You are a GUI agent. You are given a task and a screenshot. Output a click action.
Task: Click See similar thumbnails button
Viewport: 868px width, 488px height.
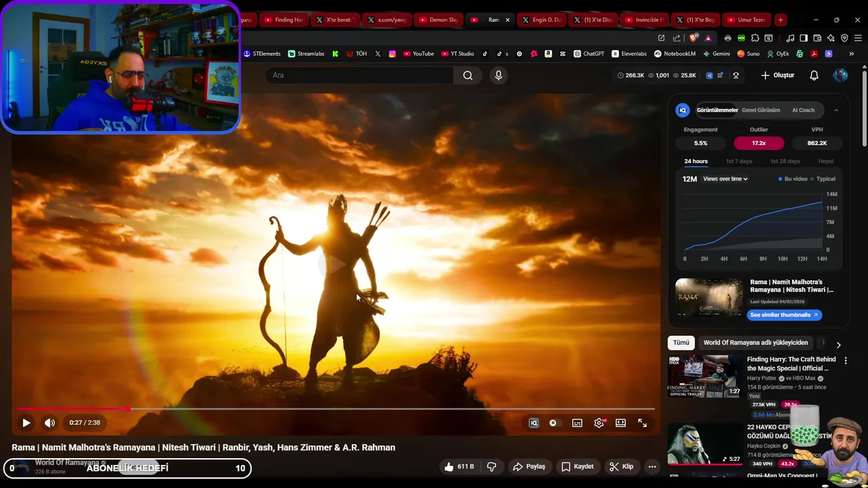[784, 314]
